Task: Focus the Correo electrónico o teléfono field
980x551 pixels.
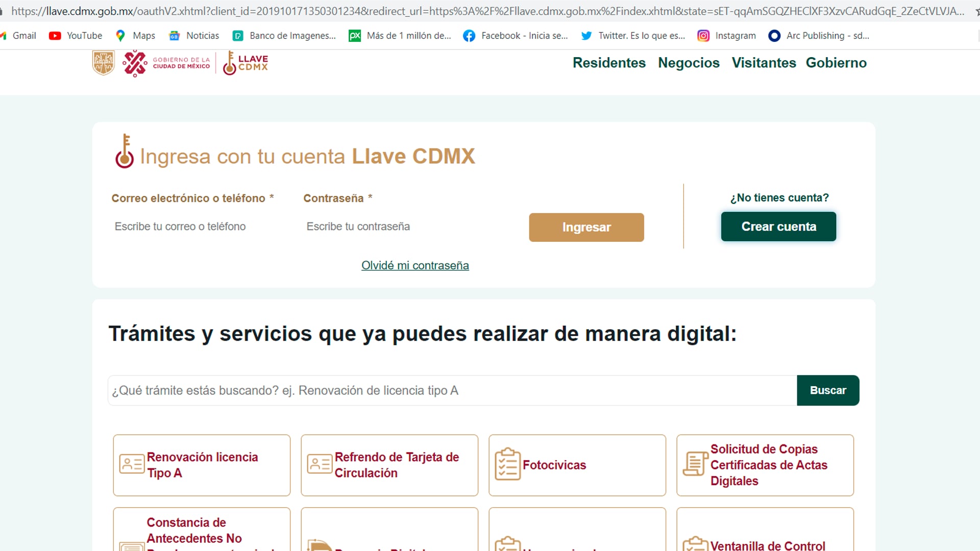Action: pyautogui.click(x=194, y=227)
